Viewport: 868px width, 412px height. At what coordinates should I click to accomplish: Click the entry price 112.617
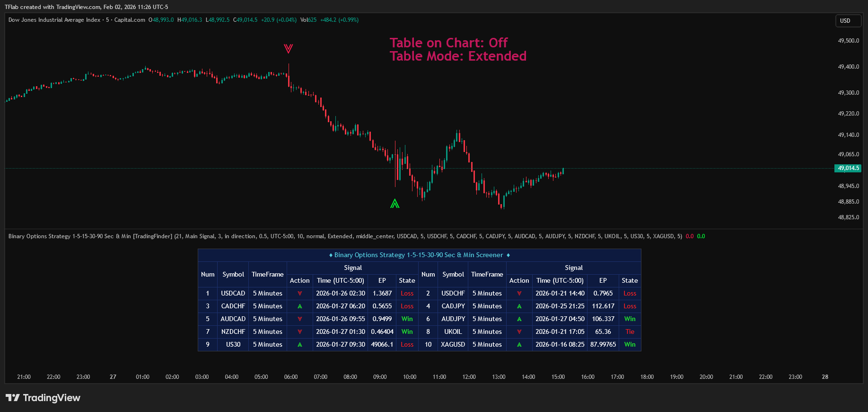(x=603, y=306)
